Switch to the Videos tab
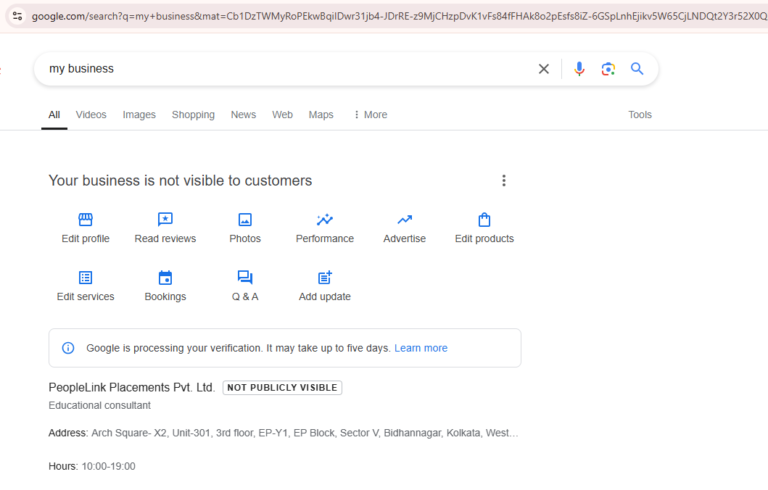 91,115
